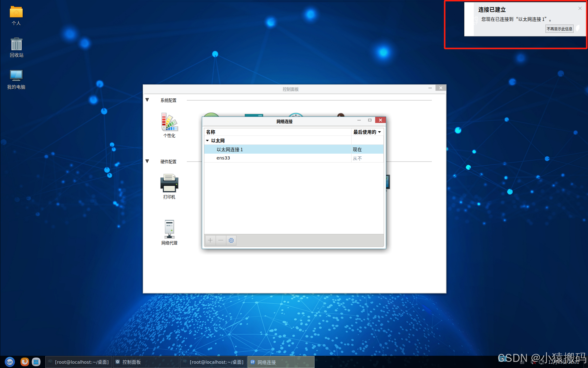
Task: Open settings gear for selected connection
Action: (231, 240)
